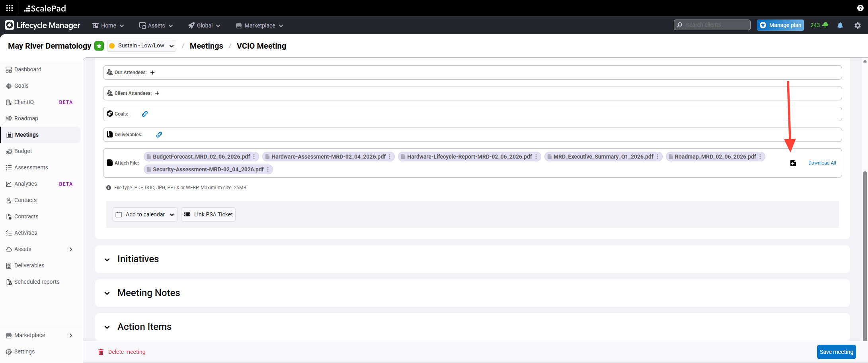Open the Sustain - Low/Low status dropdown
The width and height of the screenshot is (868, 363).
142,46
